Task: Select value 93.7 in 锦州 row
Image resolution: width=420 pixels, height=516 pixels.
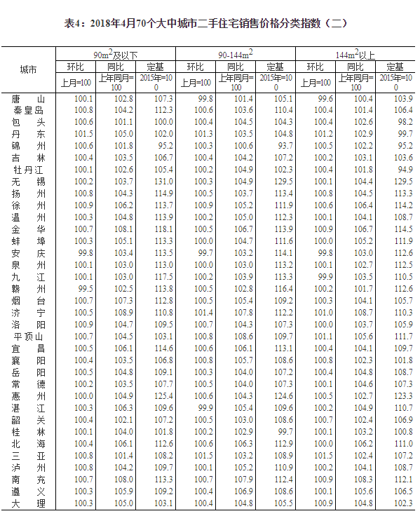Action: (285, 146)
